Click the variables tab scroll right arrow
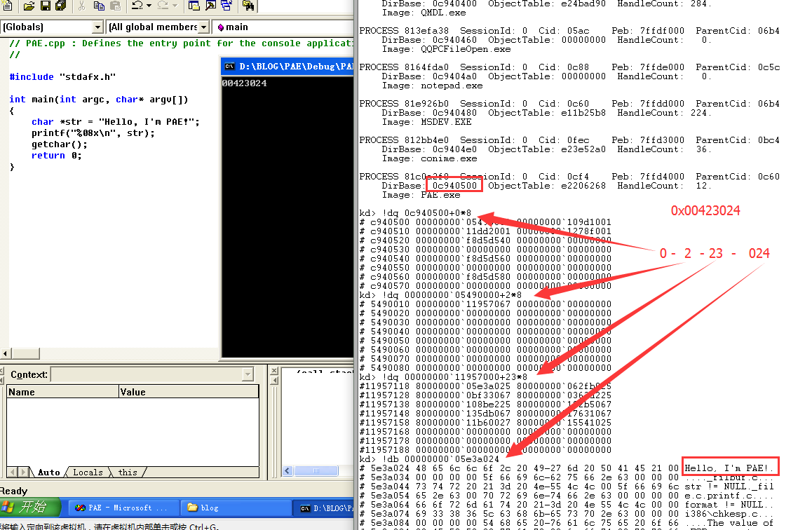The height and width of the screenshot is (530, 812). pos(22,472)
